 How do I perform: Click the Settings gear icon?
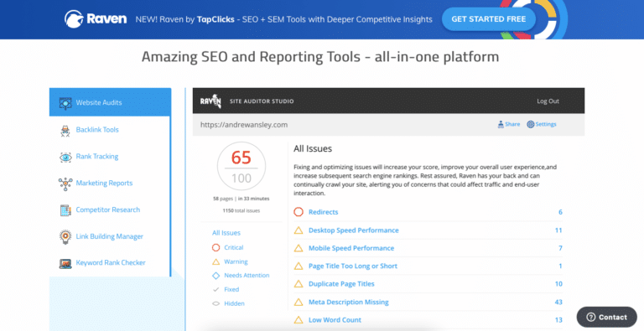tap(530, 124)
